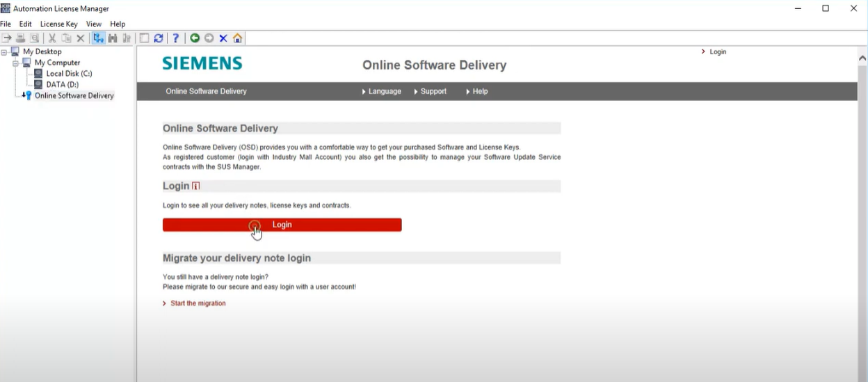Expand the Help menu in the gray bar
This screenshot has width=868, height=382.
point(477,91)
